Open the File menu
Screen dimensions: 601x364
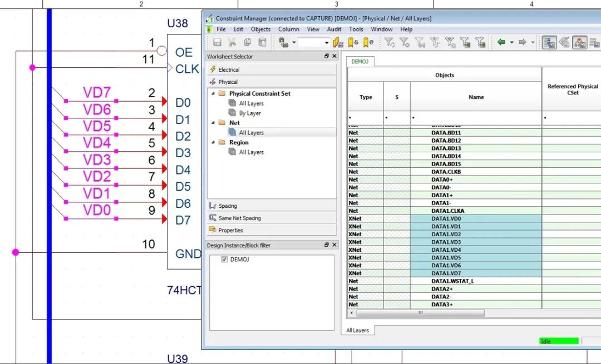pyautogui.click(x=221, y=29)
